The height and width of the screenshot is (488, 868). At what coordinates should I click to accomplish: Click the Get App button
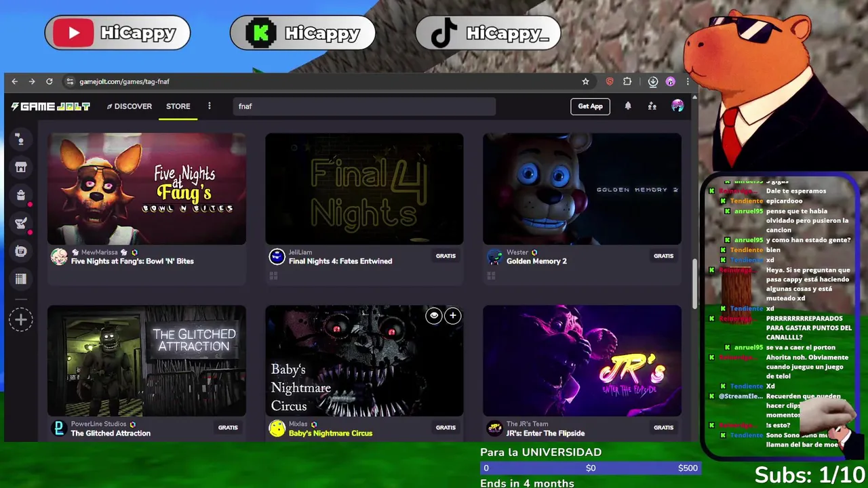pyautogui.click(x=590, y=106)
